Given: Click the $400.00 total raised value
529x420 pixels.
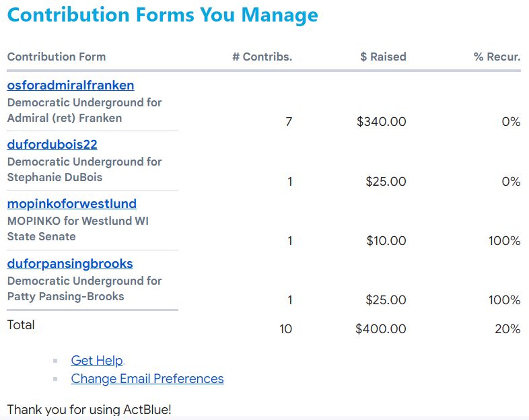Looking at the screenshot, I should coord(381,329).
